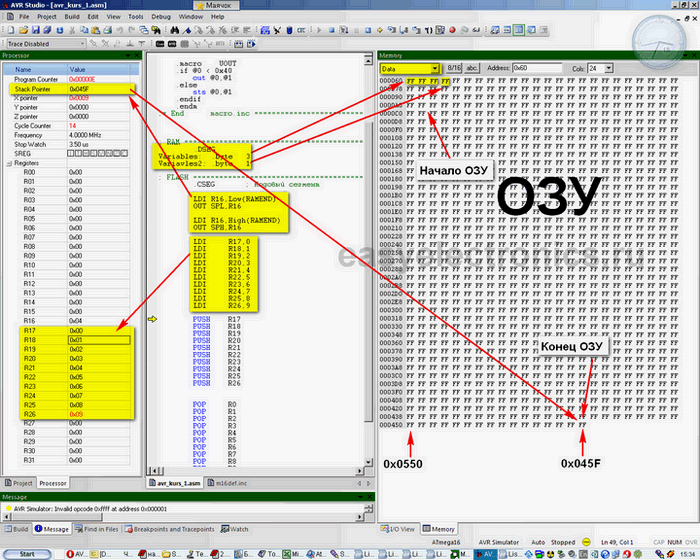Image resolution: width=700 pixels, height=560 pixels.
Task: Open the Message panel header dropdown arrow
Action: pyautogui.click(x=361, y=497)
